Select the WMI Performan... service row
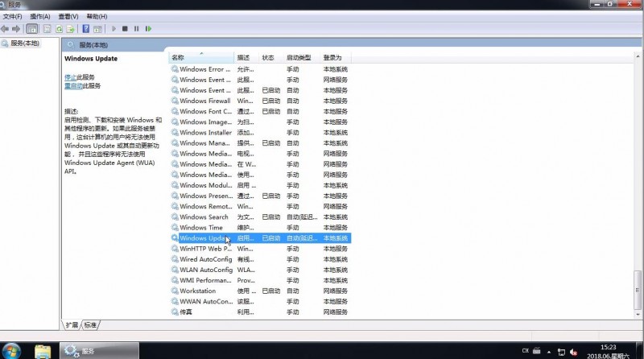Screen dimensions: 644x359 pyautogui.click(x=260, y=281)
